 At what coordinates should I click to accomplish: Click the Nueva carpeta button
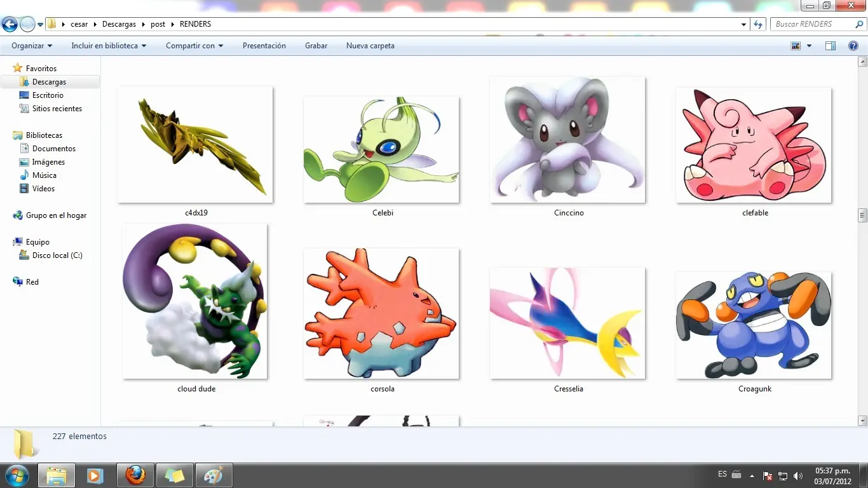pyautogui.click(x=370, y=46)
